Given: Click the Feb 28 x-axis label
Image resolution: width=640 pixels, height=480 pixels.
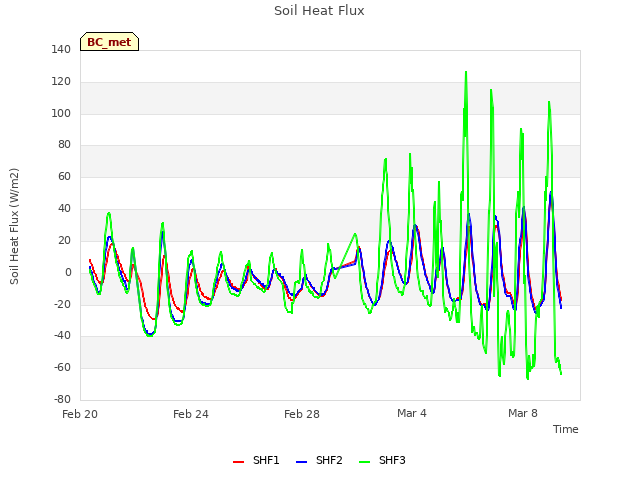Looking at the screenshot, I should (302, 414).
